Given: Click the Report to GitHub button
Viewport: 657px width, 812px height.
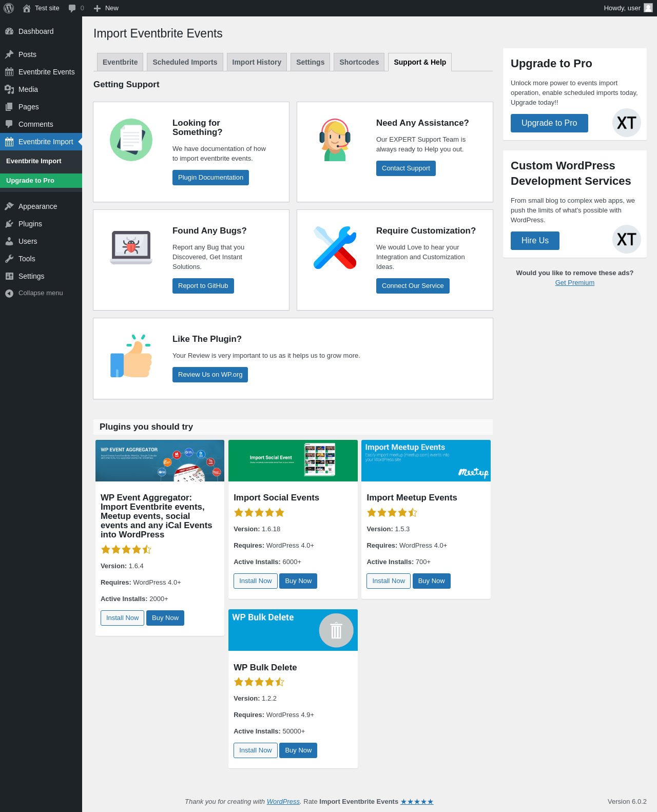Looking at the screenshot, I should (203, 286).
